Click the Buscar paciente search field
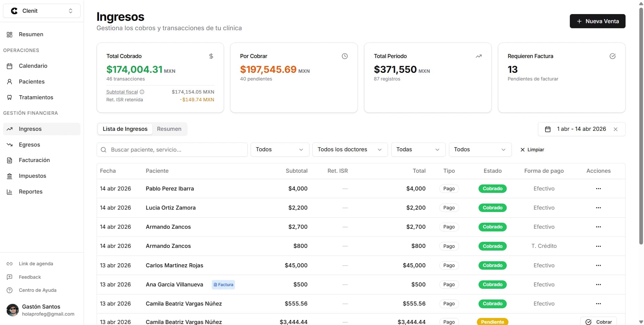The width and height of the screenshot is (644, 325). click(x=172, y=150)
